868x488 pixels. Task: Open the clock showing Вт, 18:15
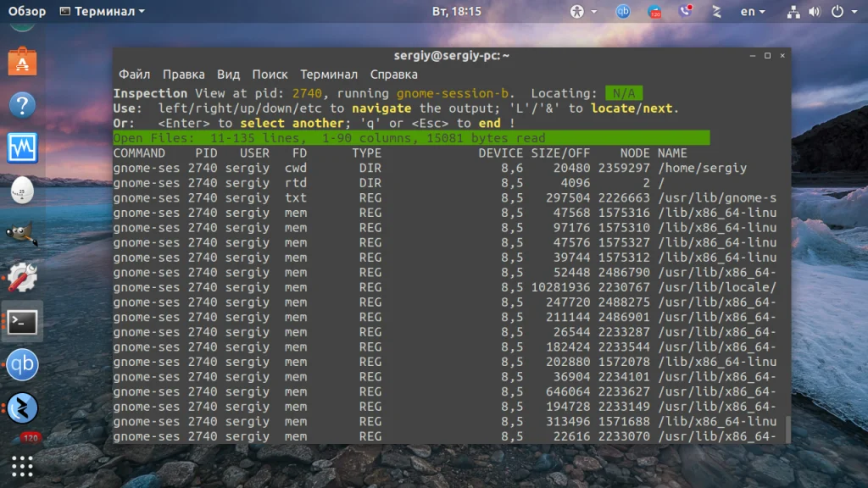(457, 11)
